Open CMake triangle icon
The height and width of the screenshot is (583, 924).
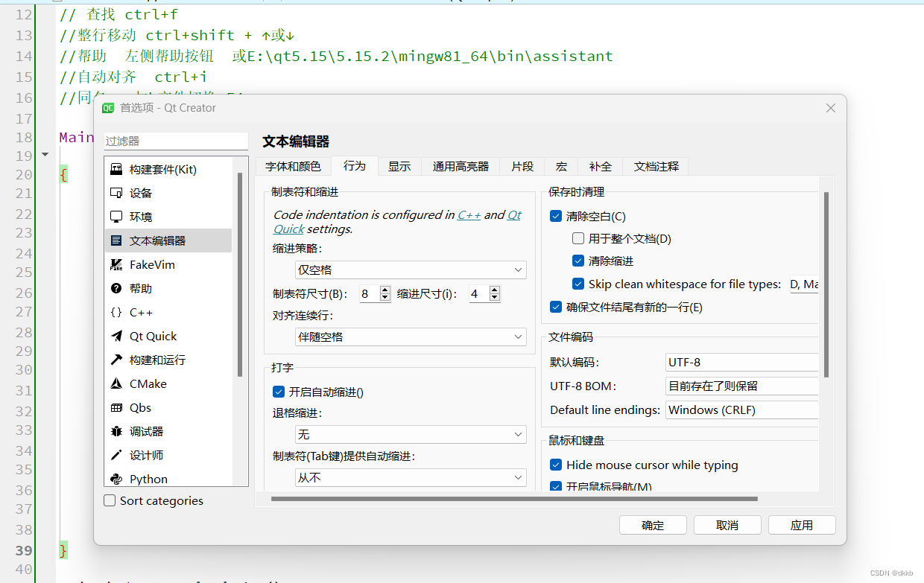point(116,383)
